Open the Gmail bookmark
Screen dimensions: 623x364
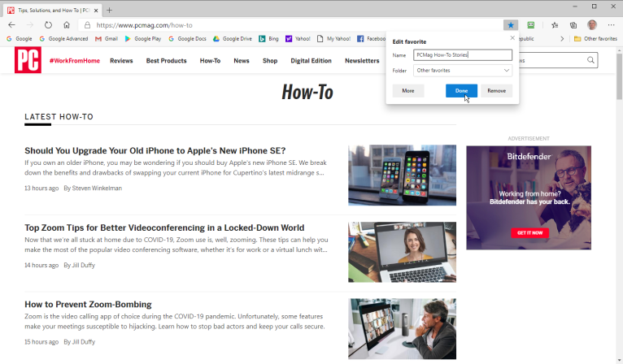click(107, 38)
